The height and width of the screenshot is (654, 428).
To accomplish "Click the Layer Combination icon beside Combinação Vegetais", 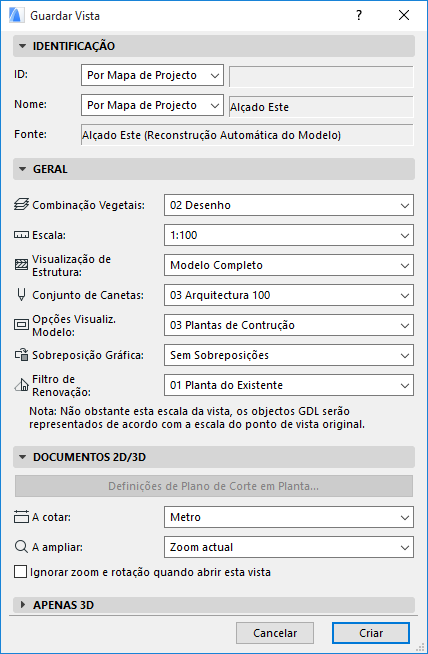I will click(21, 205).
